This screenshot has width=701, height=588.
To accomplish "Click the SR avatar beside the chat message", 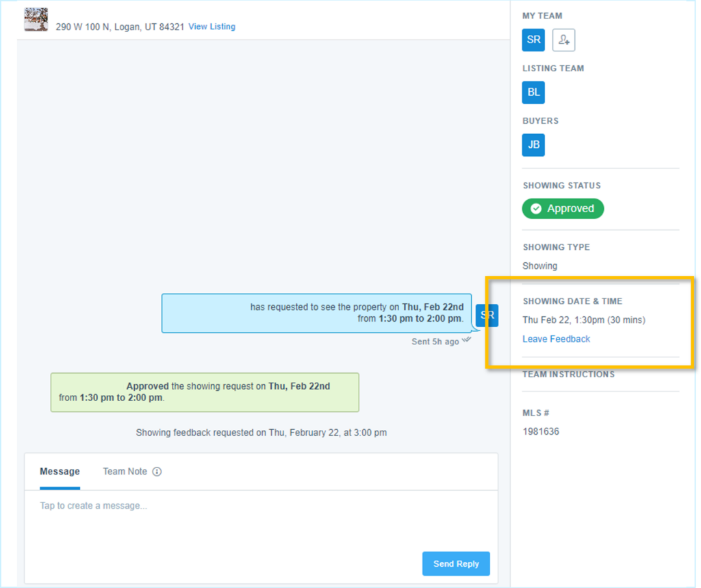I will click(487, 316).
